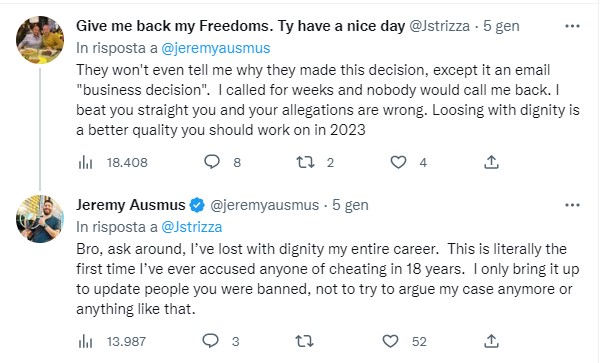Open more options on Jstrizza's tweet
This screenshot has width=605, height=363.
[572, 26]
